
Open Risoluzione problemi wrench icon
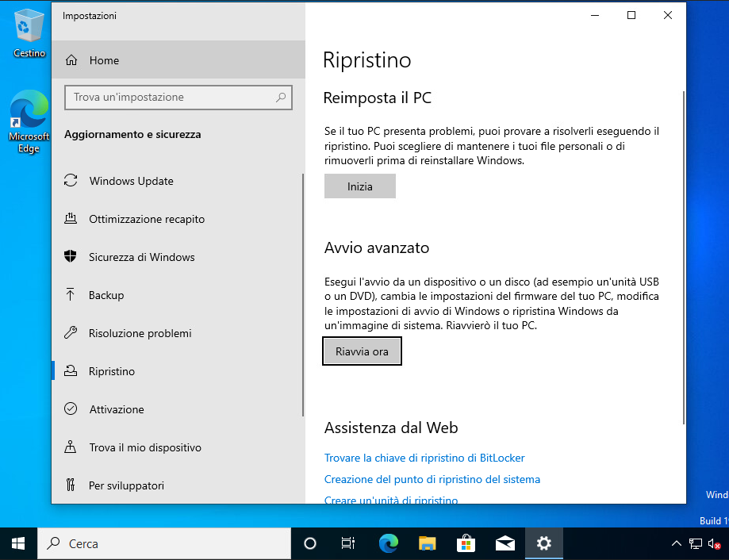[x=71, y=333]
